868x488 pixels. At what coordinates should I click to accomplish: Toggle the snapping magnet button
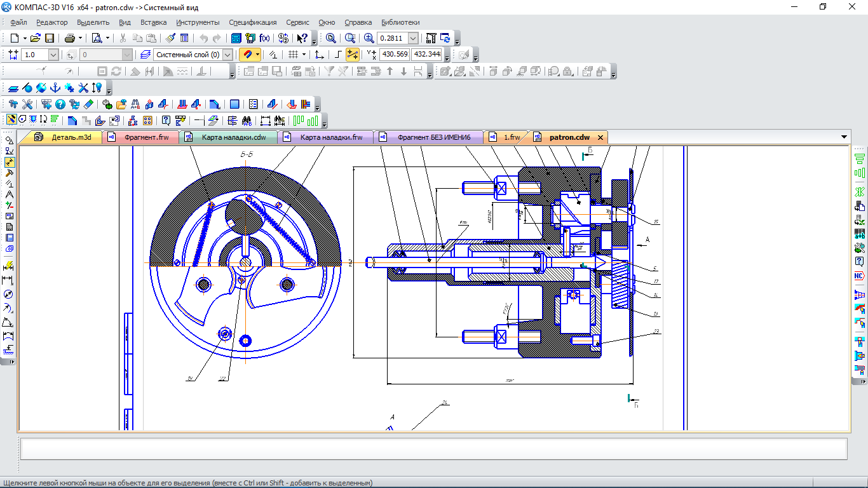(x=248, y=55)
